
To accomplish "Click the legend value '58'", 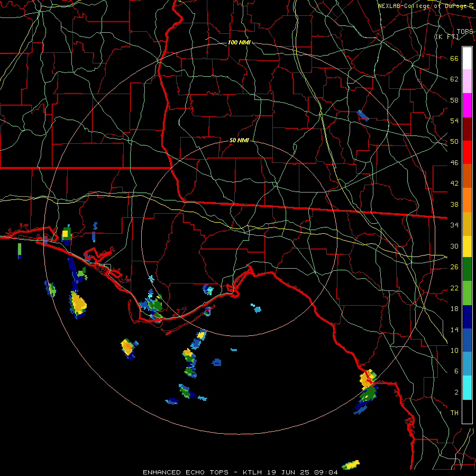I will [x=454, y=100].
